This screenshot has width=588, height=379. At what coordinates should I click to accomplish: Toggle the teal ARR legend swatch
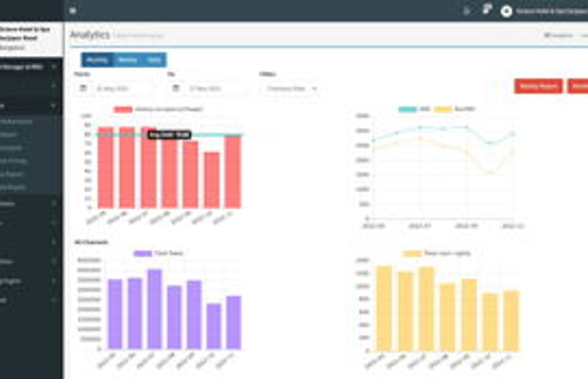pyautogui.click(x=408, y=109)
